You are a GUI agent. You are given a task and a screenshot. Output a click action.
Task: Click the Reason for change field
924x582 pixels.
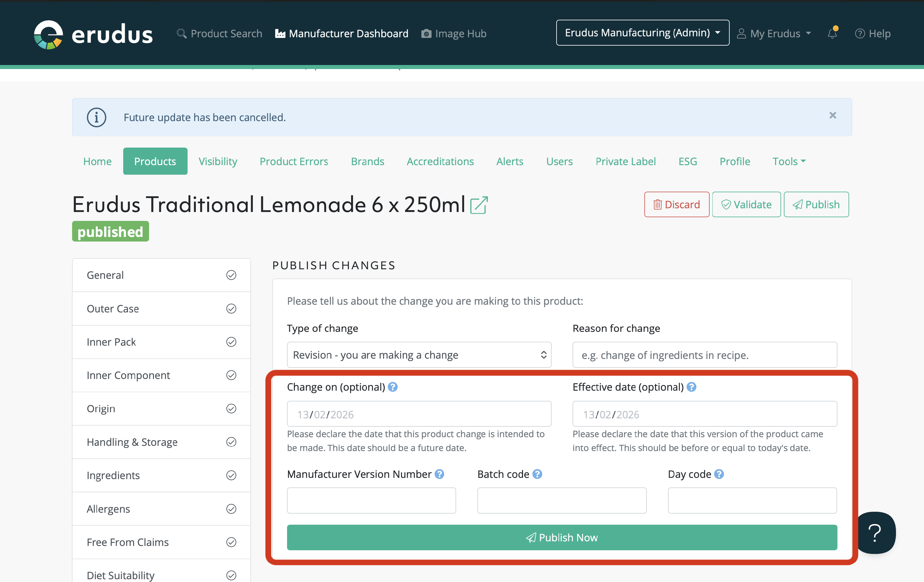point(704,355)
